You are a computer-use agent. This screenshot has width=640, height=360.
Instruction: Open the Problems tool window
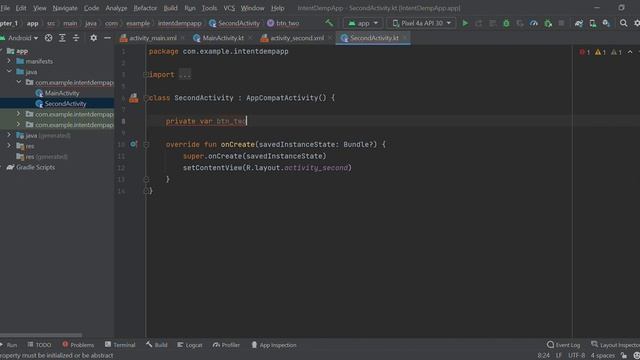pyautogui.click(x=78, y=345)
